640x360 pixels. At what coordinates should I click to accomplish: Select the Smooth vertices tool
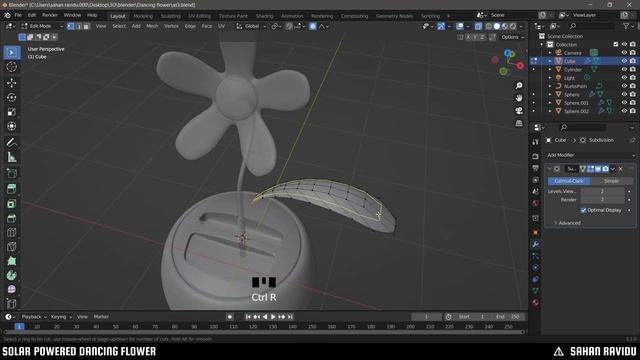[x=11, y=289]
